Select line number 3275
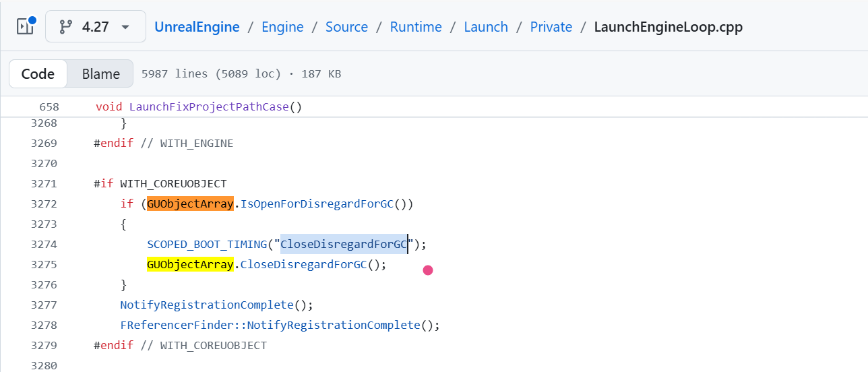 44,264
